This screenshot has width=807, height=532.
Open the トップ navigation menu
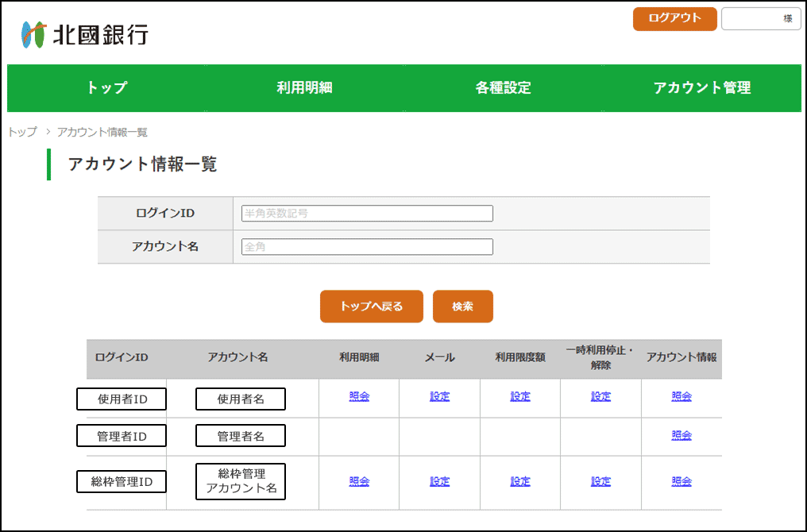coord(106,88)
